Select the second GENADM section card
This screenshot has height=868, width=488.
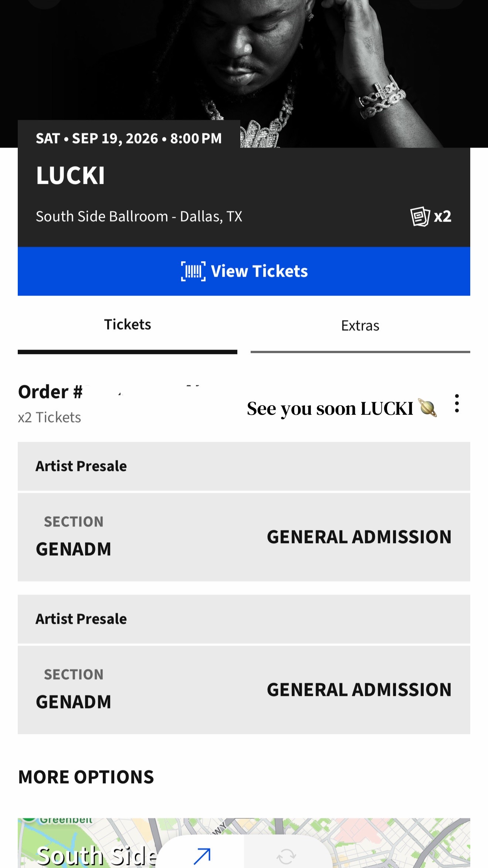click(244, 690)
